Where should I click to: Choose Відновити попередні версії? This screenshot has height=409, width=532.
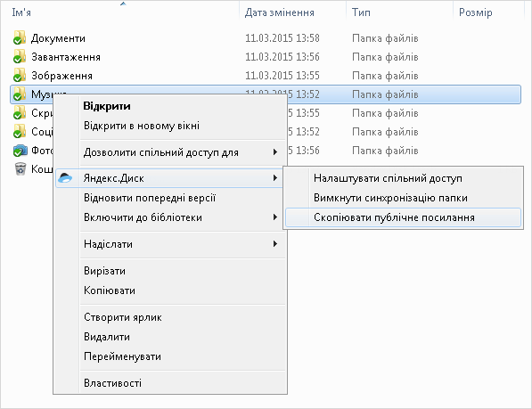tap(150, 198)
